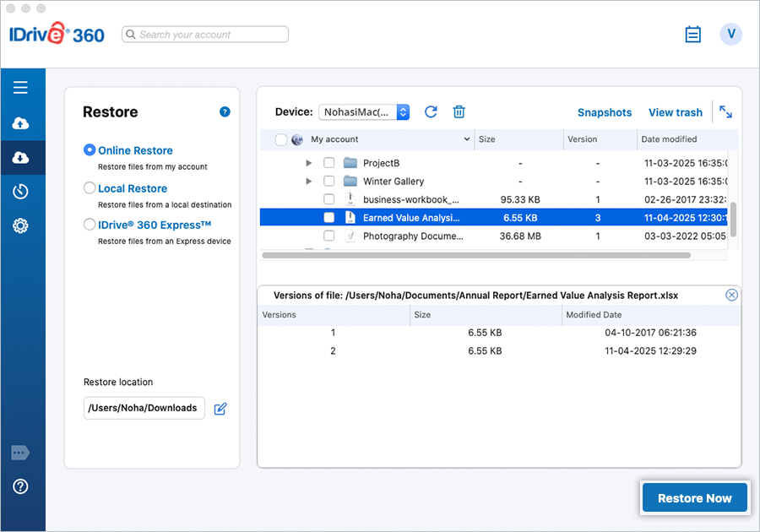760x532 pixels.
Task: Open the Settings gear icon
Action: (20, 225)
